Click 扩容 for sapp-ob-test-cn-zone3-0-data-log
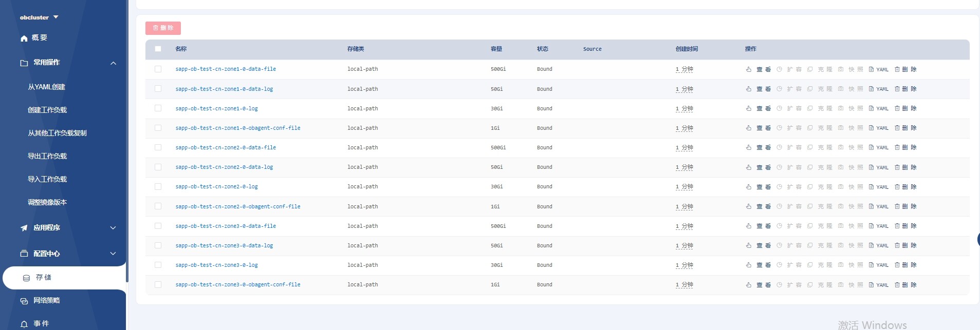Screen dimensions: 980x330 (x=789, y=245)
